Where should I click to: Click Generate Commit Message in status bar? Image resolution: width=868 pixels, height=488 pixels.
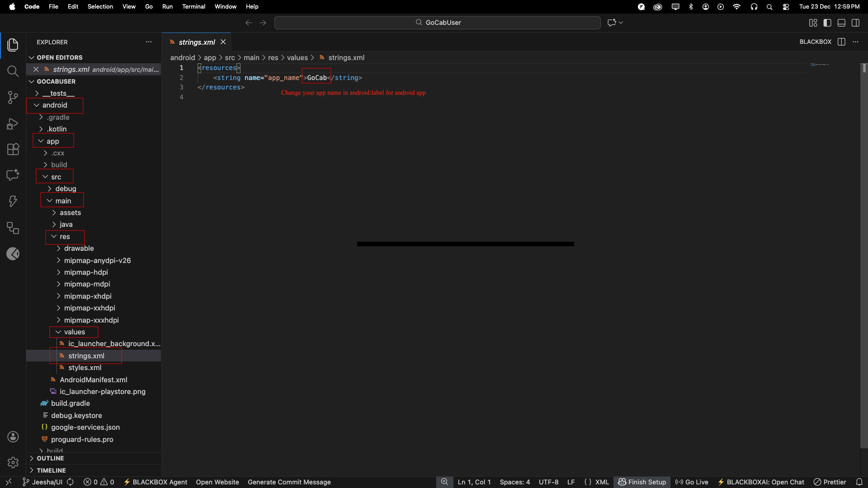point(289,482)
